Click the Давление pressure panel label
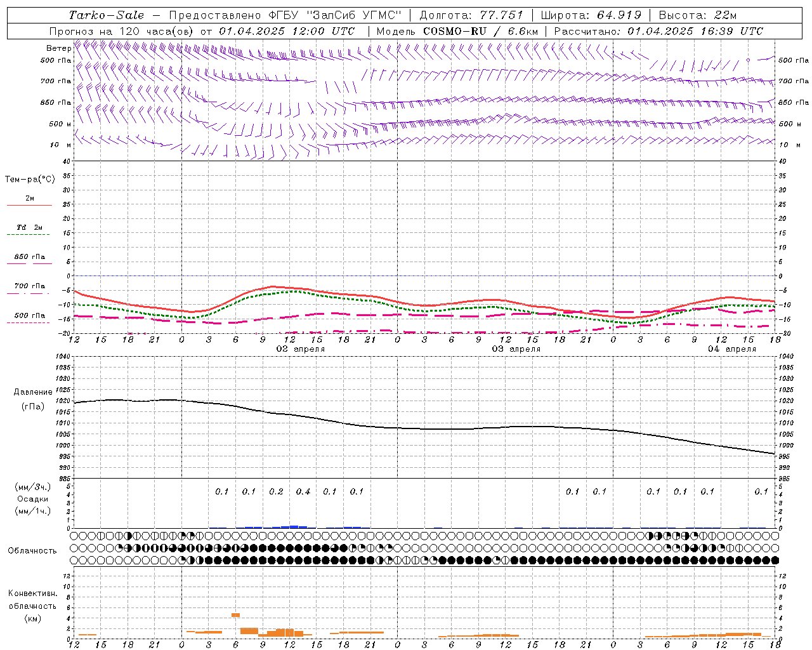Viewport: 812px width, 650px height. [x=33, y=392]
